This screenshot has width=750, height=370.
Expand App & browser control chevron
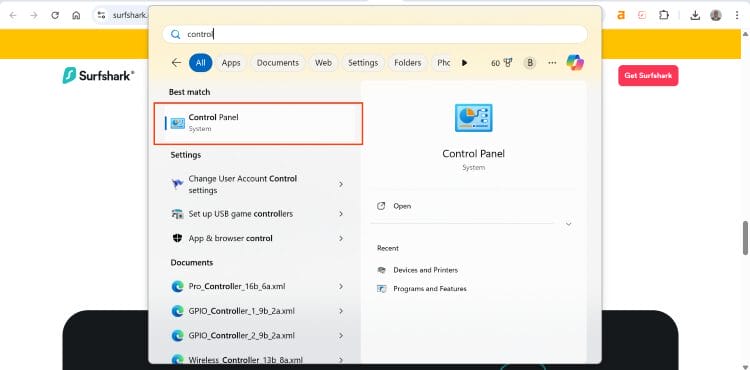tap(341, 238)
